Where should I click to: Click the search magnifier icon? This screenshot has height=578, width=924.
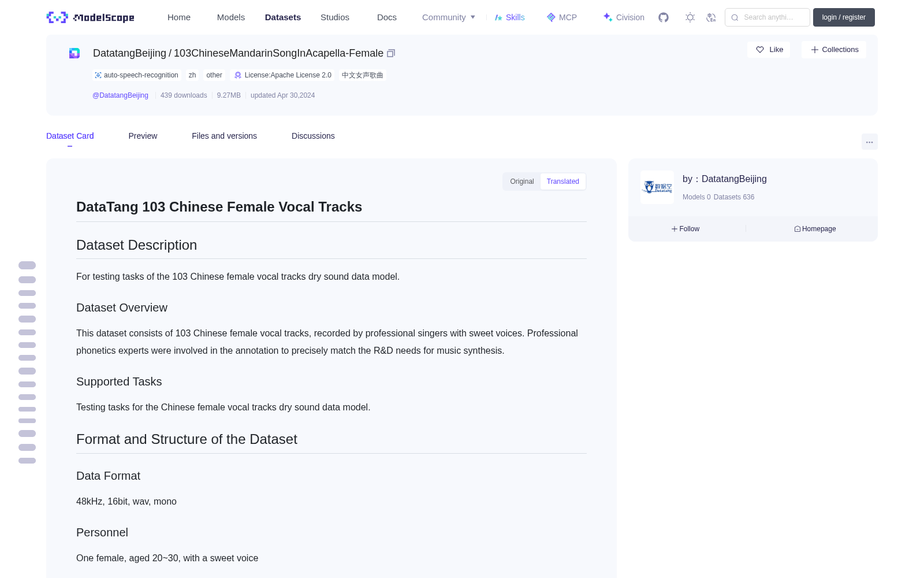(x=735, y=17)
